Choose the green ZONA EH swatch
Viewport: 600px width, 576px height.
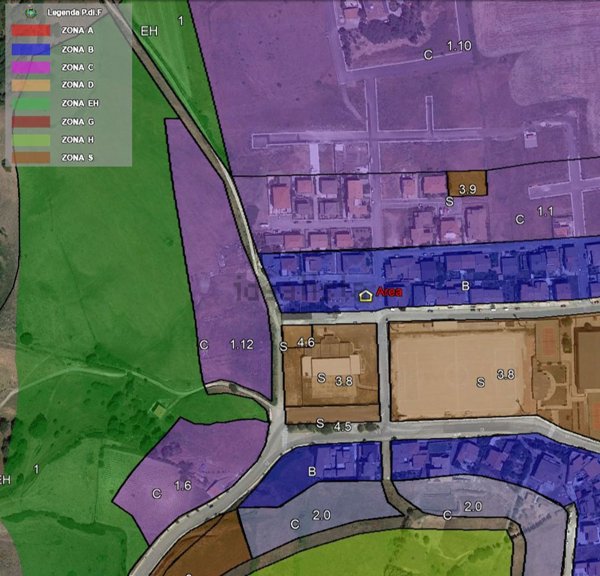[31, 103]
